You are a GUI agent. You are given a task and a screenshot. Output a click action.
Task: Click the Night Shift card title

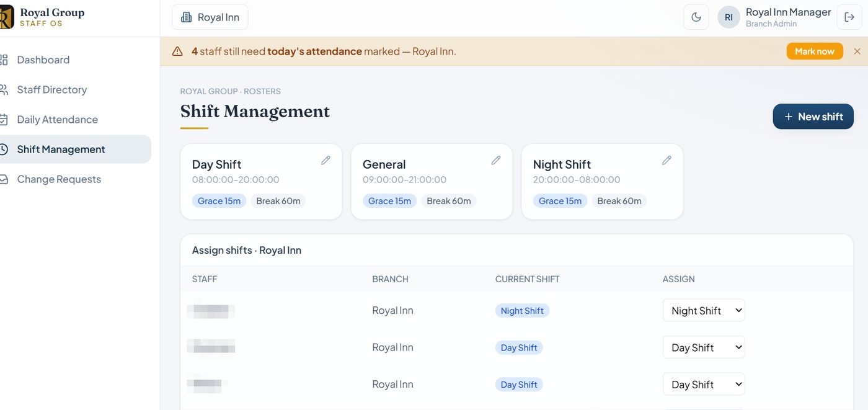tap(562, 164)
